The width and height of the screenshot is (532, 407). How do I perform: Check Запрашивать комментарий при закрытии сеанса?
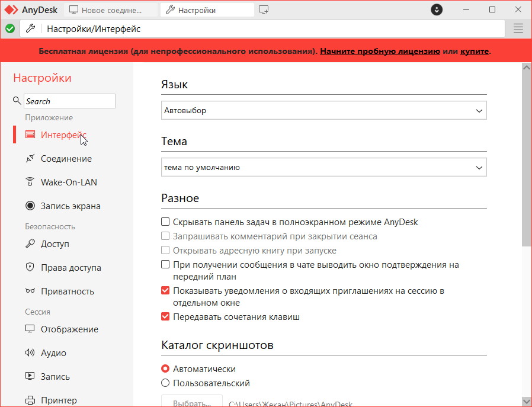pos(165,236)
